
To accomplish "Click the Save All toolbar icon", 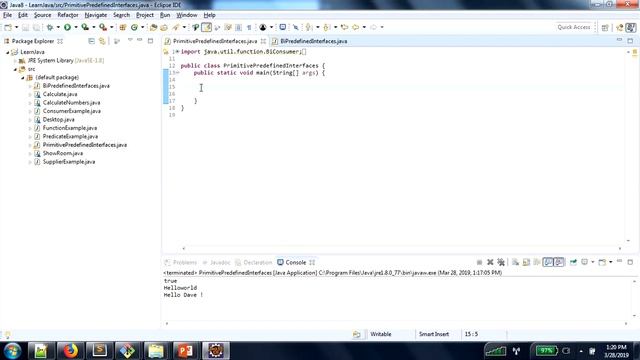I will pyautogui.click(x=36, y=27).
